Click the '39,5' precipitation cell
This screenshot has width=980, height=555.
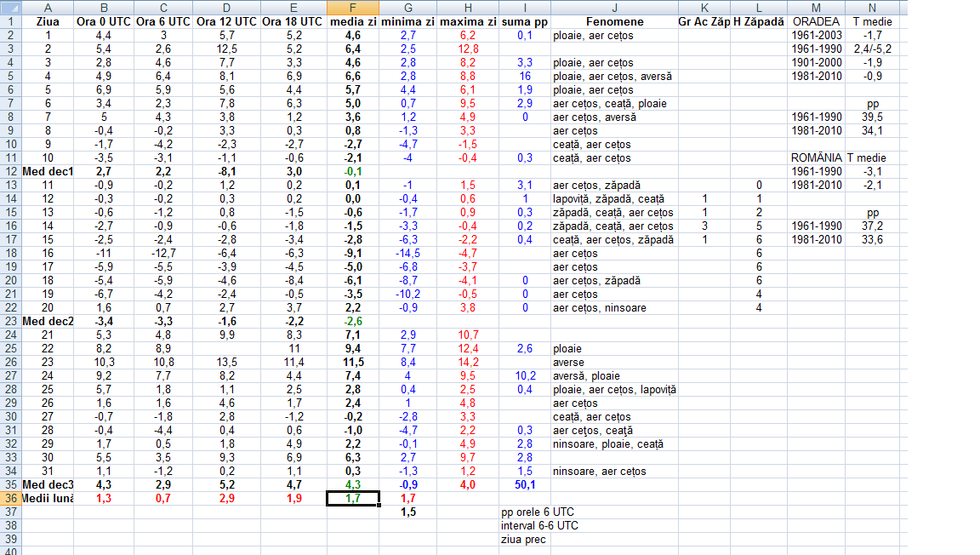pyautogui.click(x=872, y=117)
